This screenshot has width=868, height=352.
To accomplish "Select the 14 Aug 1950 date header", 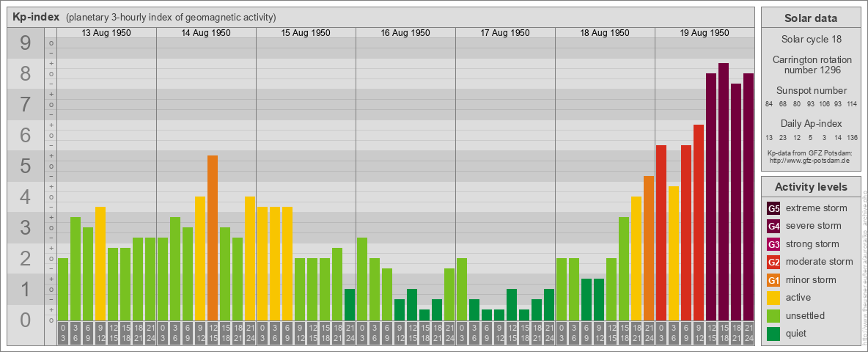I will 206,33.
